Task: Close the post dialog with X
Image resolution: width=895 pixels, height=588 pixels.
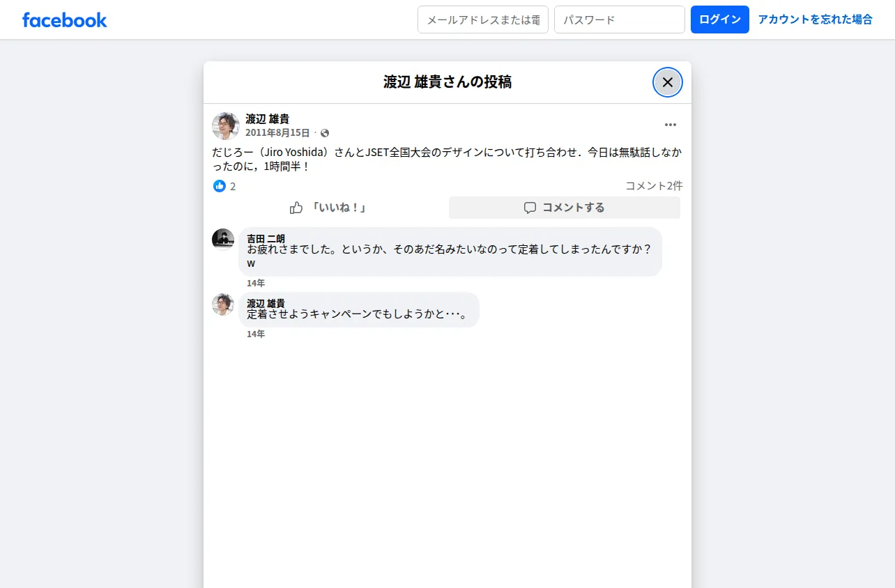Action: [668, 82]
